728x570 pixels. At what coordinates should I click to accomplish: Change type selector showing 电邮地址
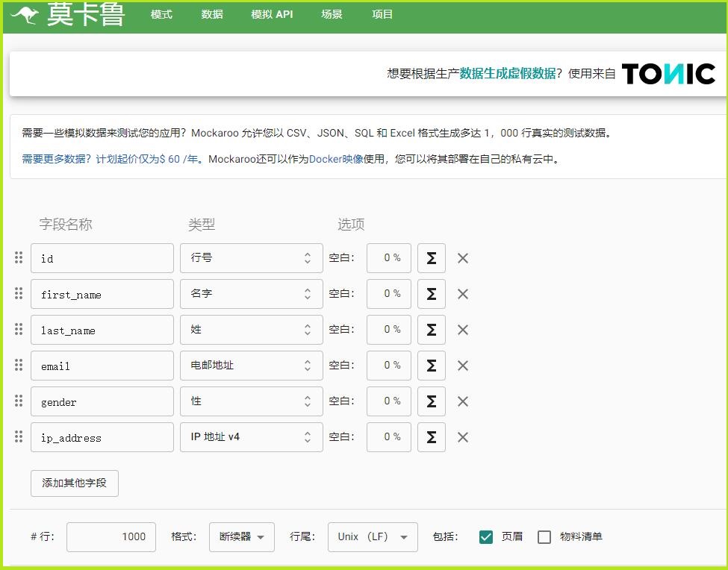point(251,366)
